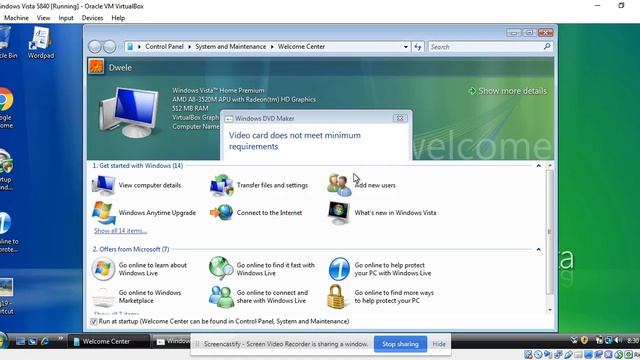This screenshot has width=640, height=360.
Task: Open What's new in Windows Vista
Action: (382, 213)
